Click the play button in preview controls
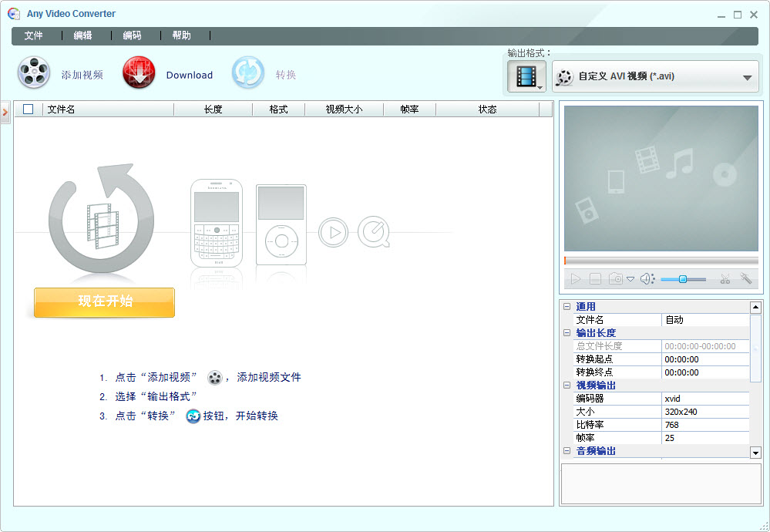 [575, 279]
